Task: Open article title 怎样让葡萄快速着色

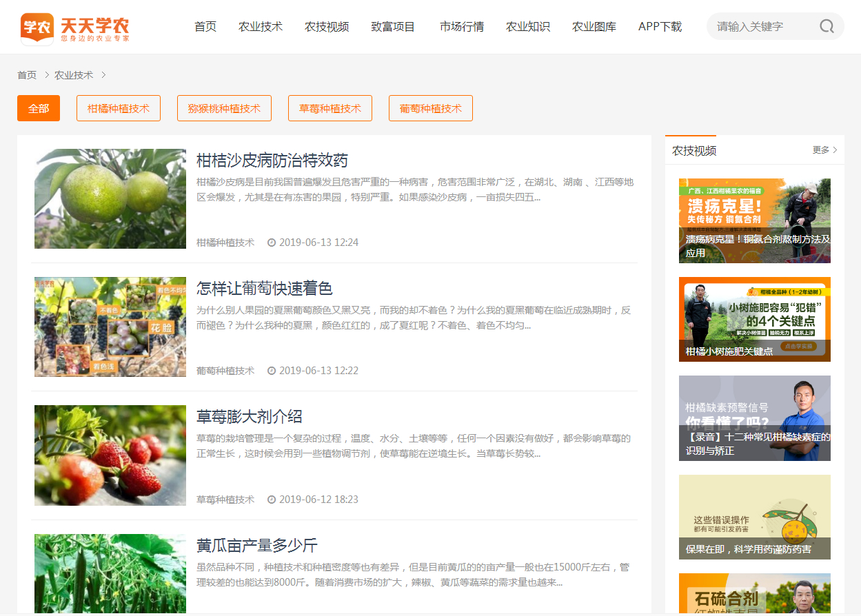Action: (265, 289)
